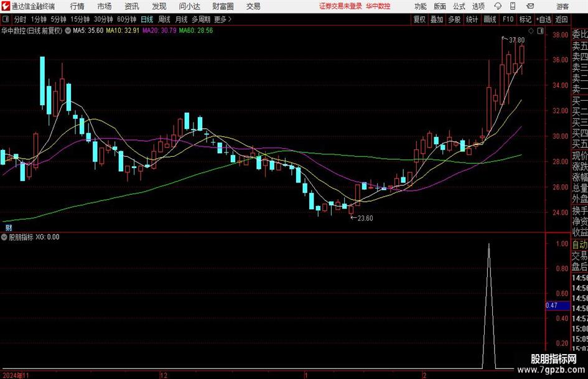Open the 发现 menu
The height and width of the screenshot is (379, 588).
click(159, 6)
